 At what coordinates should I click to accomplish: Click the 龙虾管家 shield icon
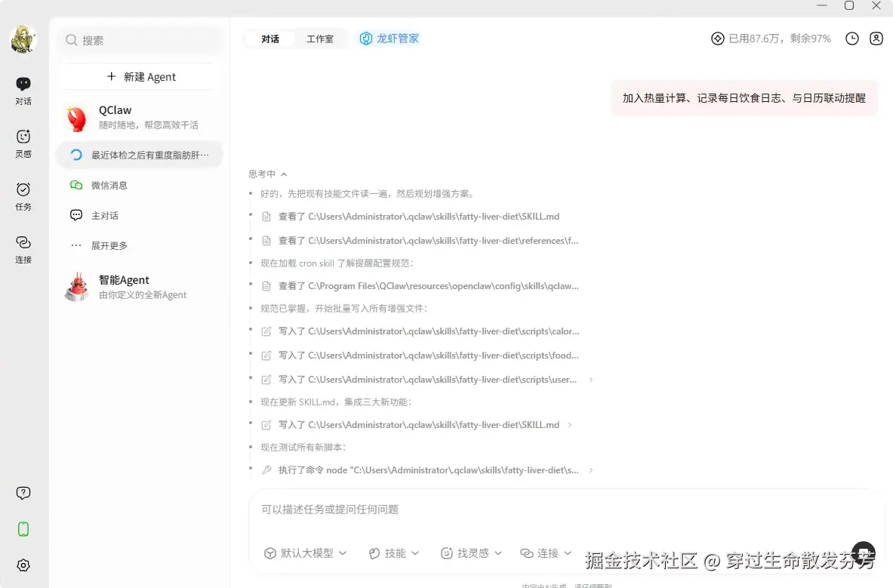point(365,38)
